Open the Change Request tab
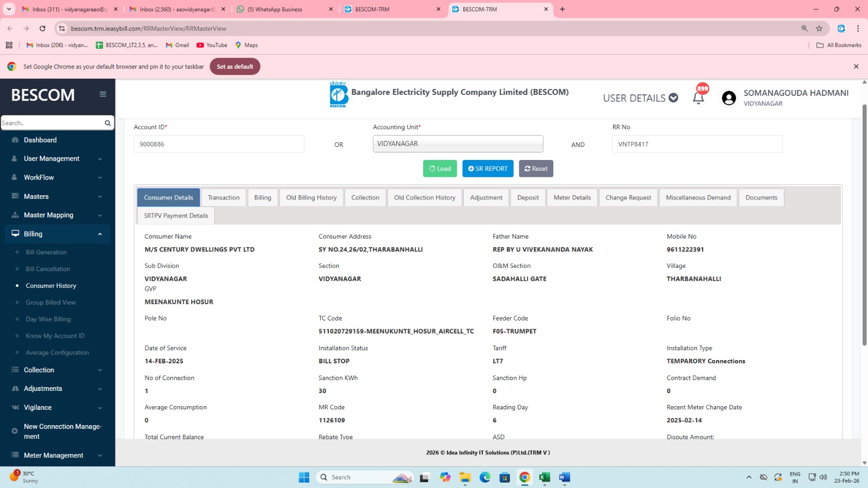 [628, 197]
